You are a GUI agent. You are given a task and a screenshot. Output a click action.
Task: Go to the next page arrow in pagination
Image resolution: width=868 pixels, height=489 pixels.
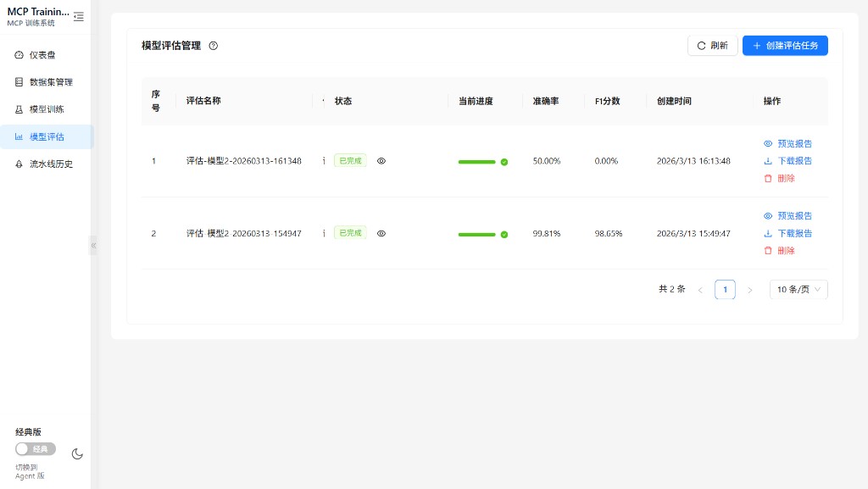[750, 290]
